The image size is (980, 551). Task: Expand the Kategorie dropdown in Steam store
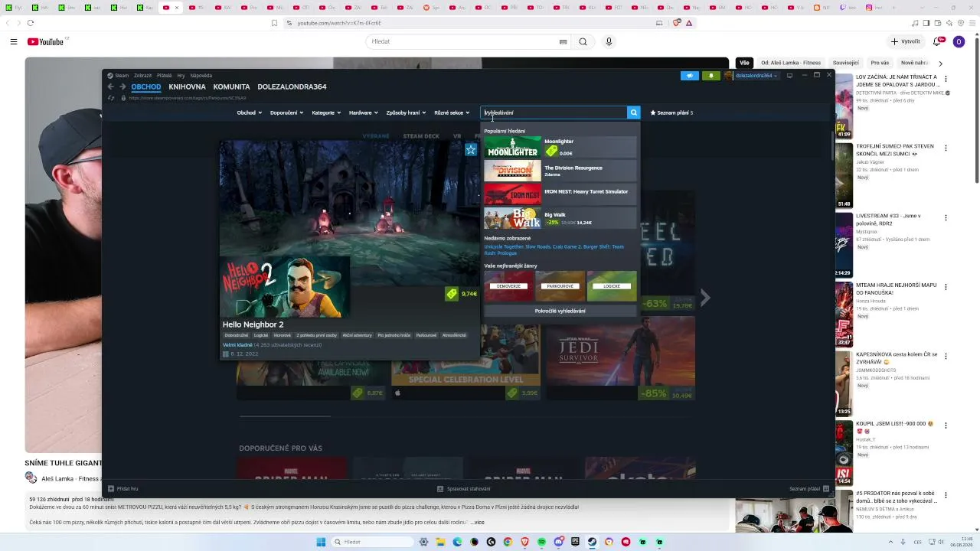(326, 112)
